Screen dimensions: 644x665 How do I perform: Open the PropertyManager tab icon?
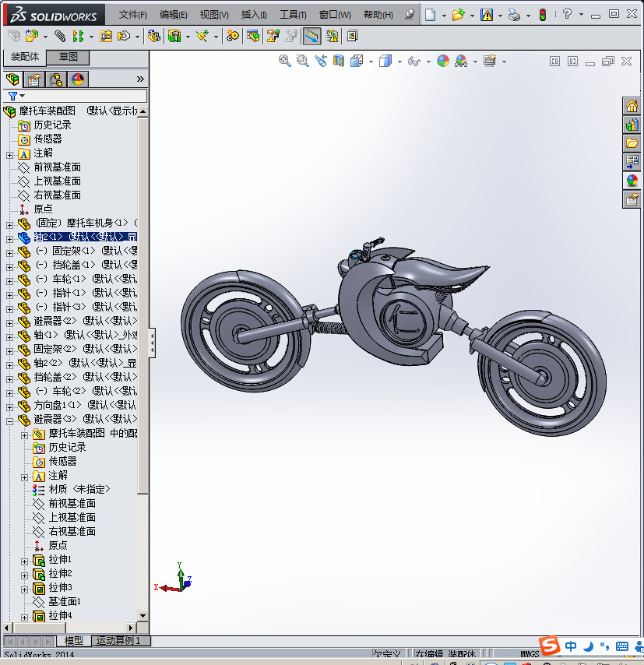(34, 79)
